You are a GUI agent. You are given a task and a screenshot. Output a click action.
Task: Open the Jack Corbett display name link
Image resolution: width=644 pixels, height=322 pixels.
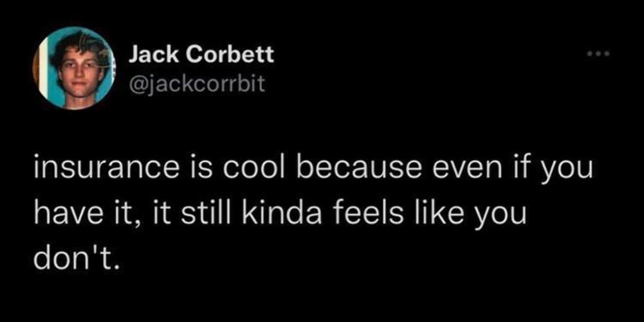coord(201,55)
